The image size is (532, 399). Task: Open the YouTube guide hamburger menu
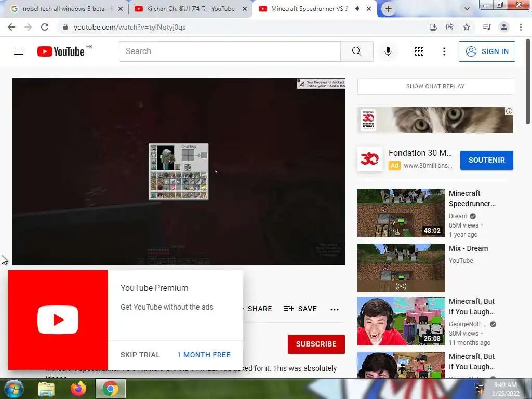click(x=19, y=51)
